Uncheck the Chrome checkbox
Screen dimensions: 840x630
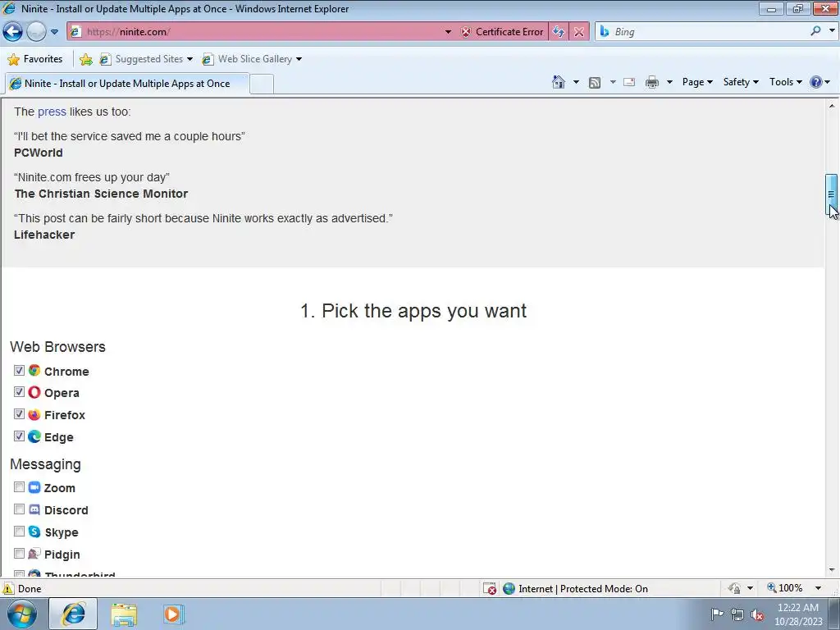pyautogui.click(x=20, y=370)
